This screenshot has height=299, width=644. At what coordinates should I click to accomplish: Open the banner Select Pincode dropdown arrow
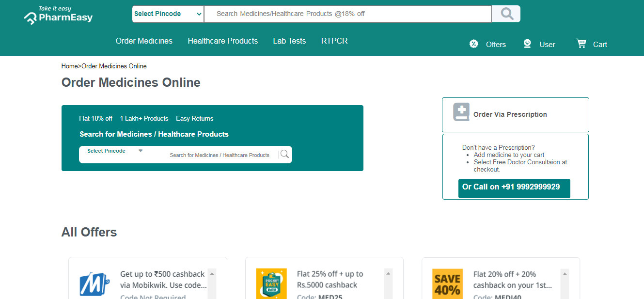pyautogui.click(x=141, y=151)
